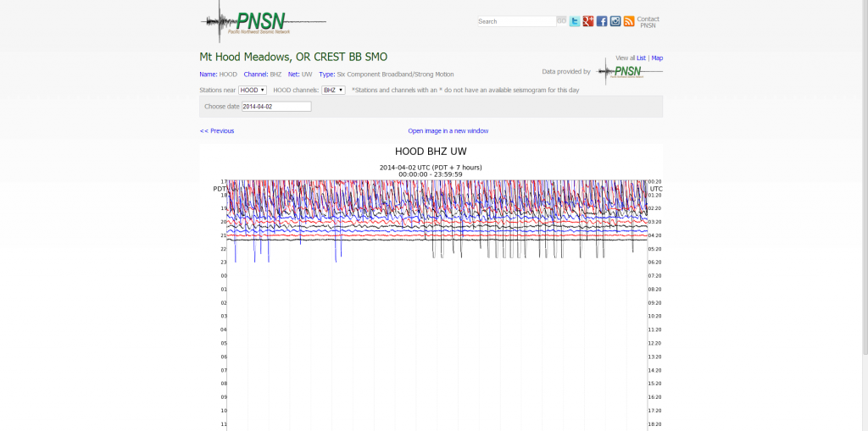Expand the HOOD channels BHZ dropdown
868x431 pixels.
tap(333, 90)
